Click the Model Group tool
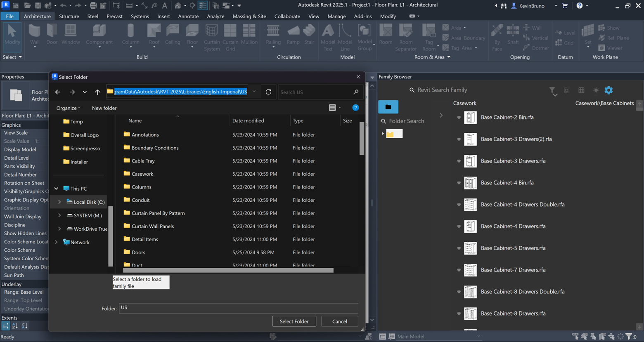644x342 pixels. [365, 37]
